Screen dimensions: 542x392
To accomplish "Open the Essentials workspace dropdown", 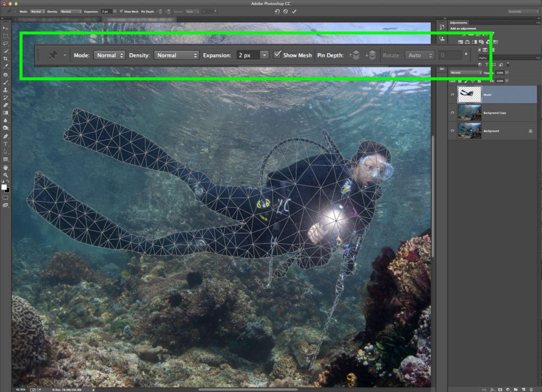I will [523, 12].
